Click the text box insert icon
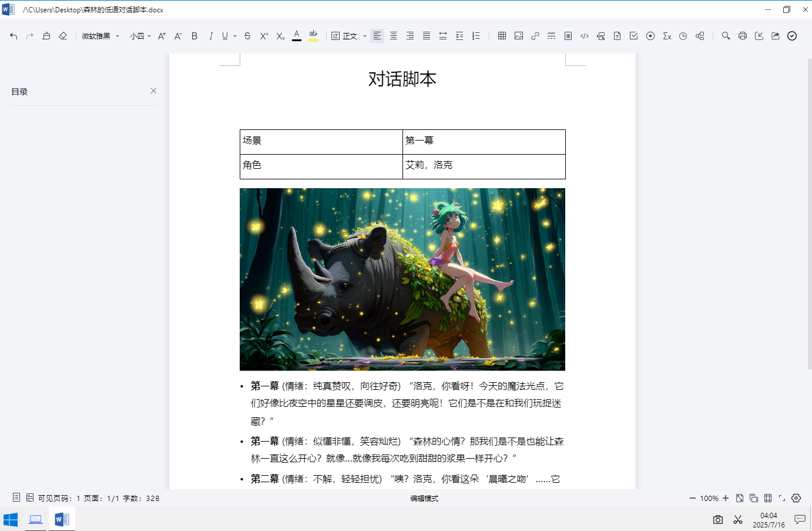Viewport: 812px width, 531px height. coord(568,36)
